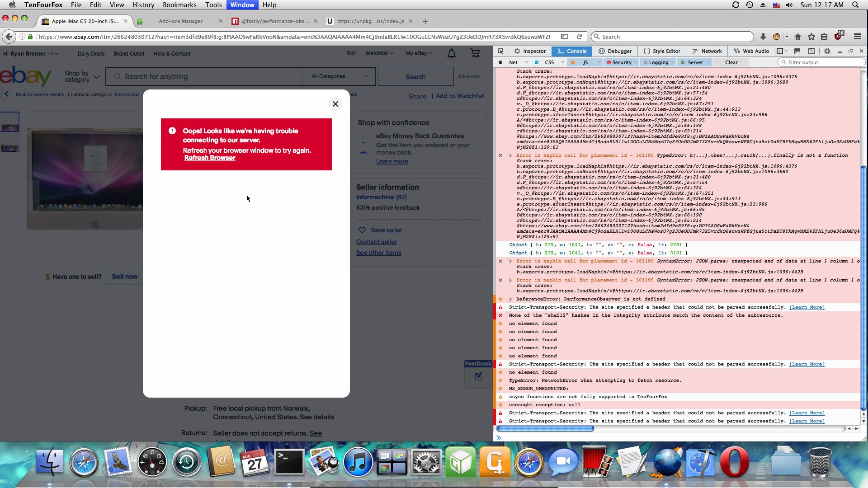
Task: Open System Preferences in Dock
Action: point(426,462)
